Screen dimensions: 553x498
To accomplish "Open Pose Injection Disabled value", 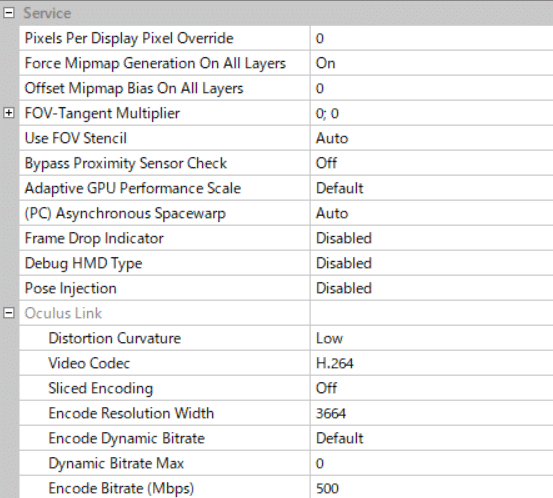I will pos(432,289).
